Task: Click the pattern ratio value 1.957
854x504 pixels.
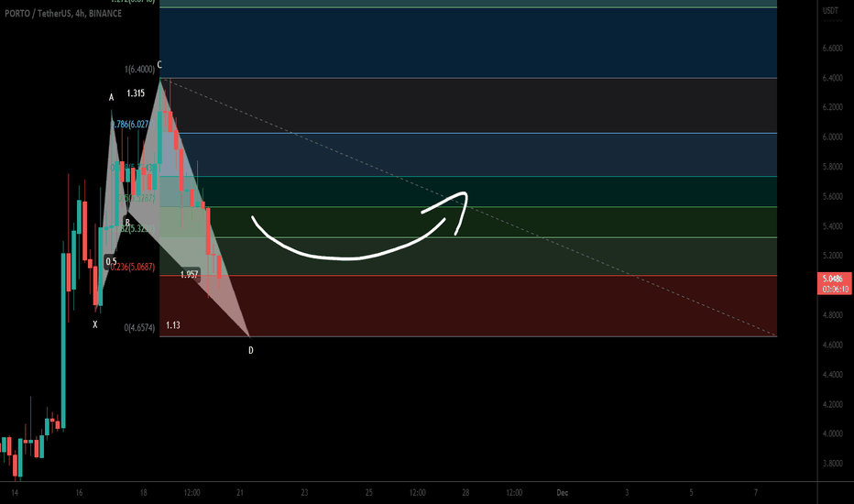Action: coord(190,275)
